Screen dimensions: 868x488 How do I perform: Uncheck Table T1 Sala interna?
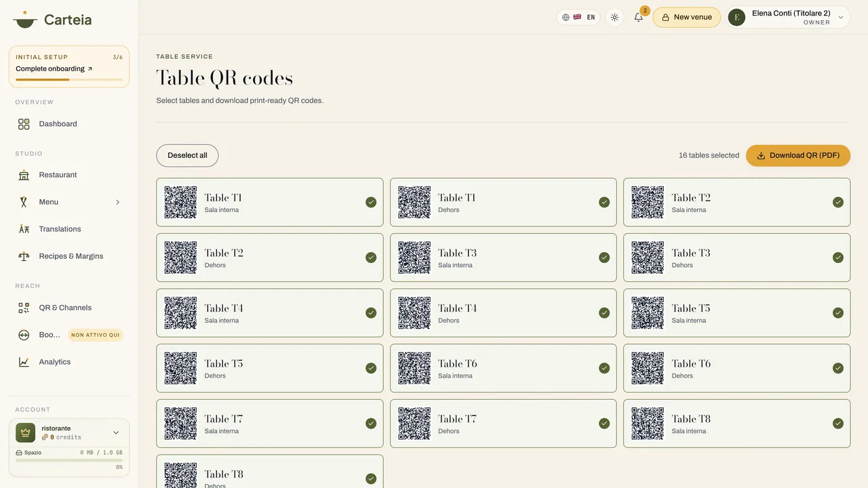pos(371,202)
